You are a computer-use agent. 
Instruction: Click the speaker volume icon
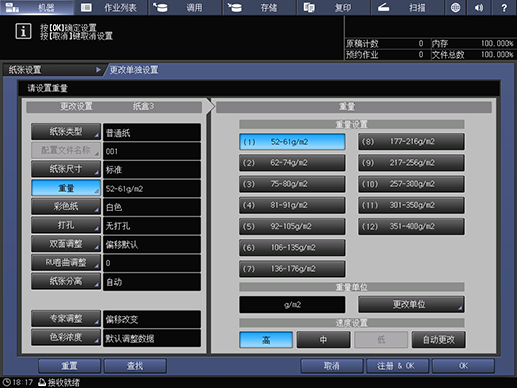coord(479,7)
